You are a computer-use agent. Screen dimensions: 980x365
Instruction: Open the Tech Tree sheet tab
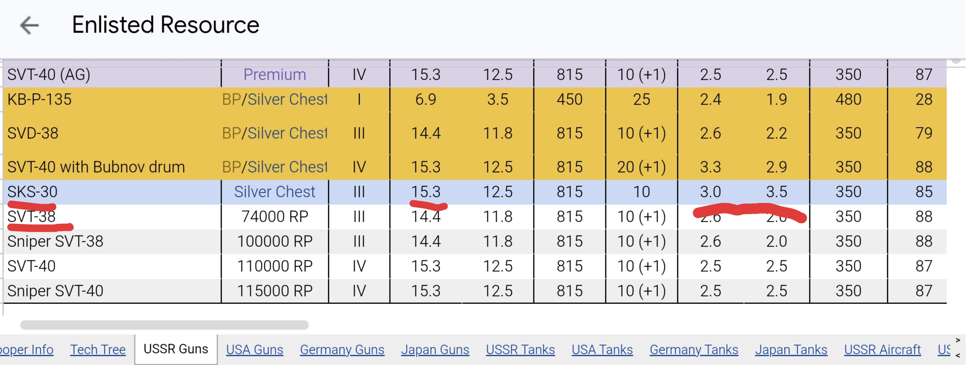pyautogui.click(x=98, y=350)
